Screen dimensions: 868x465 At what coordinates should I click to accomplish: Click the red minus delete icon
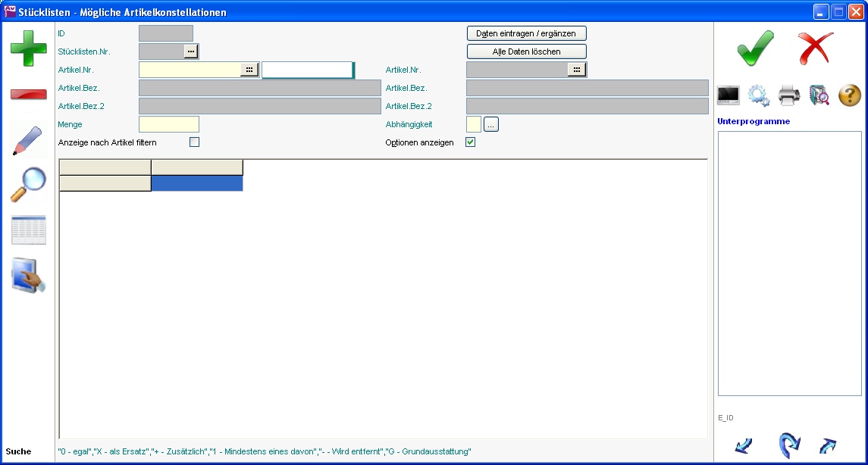28,95
